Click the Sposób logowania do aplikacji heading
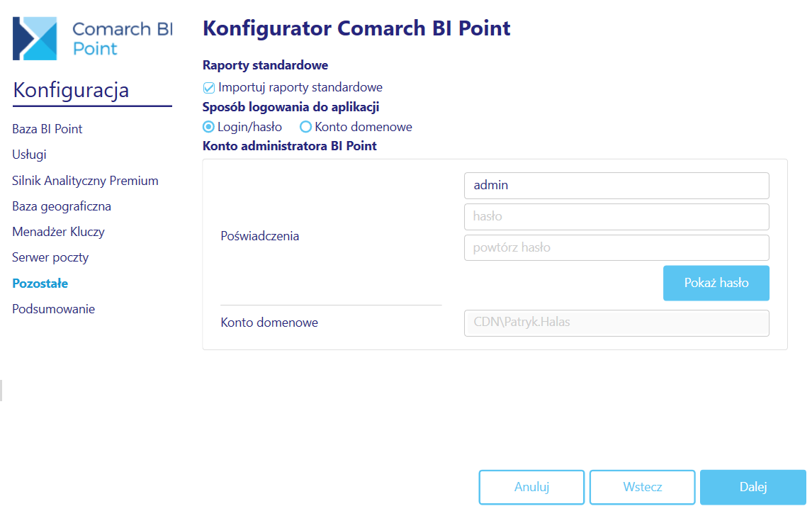 pyautogui.click(x=291, y=107)
